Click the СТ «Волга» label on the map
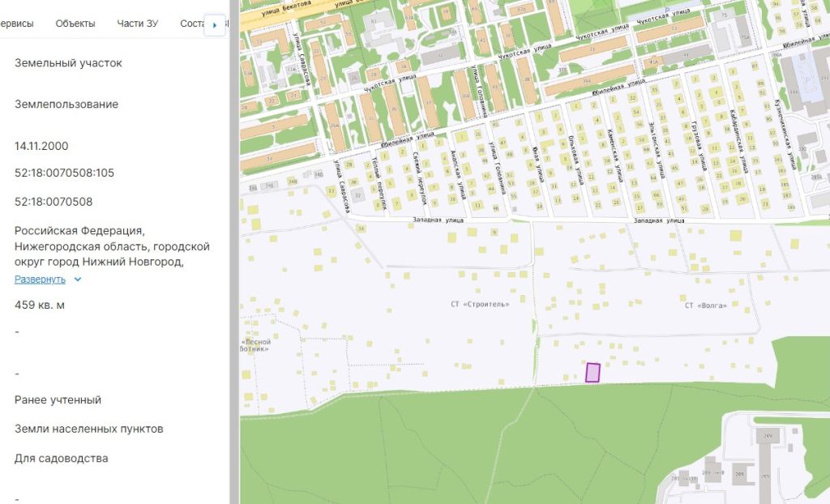This screenshot has width=830, height=504. (705, 305)
